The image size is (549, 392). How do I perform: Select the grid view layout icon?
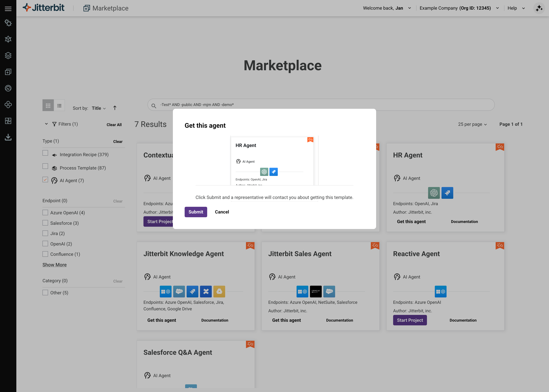click(x=48, y=106)
